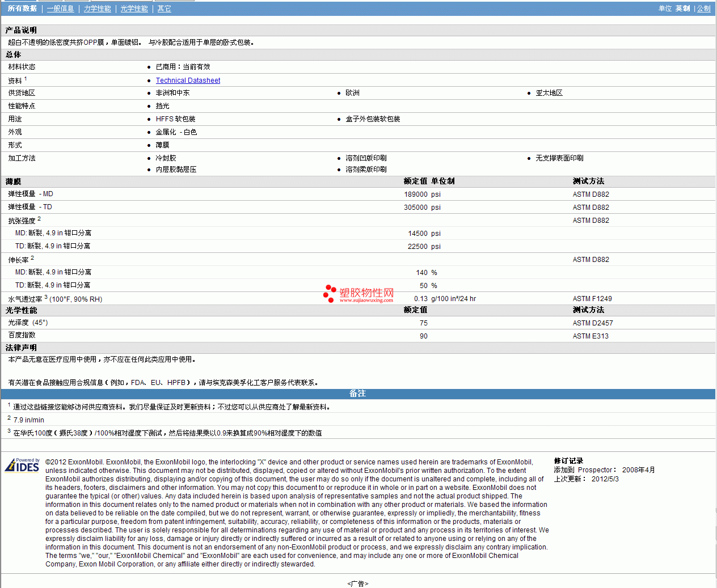Click the value 0.13
717x588 pixels.
tap(421, 299)
